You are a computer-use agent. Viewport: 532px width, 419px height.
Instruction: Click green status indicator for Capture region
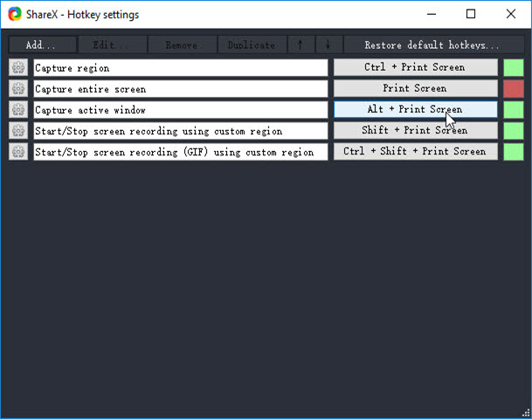[x=514, y=67]
